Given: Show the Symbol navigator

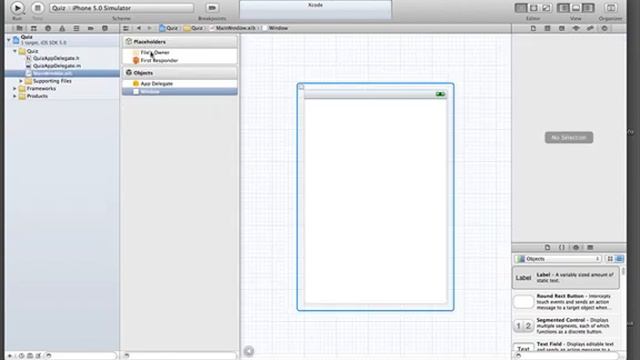Looking at the screenshot, I should pos(33,28).
